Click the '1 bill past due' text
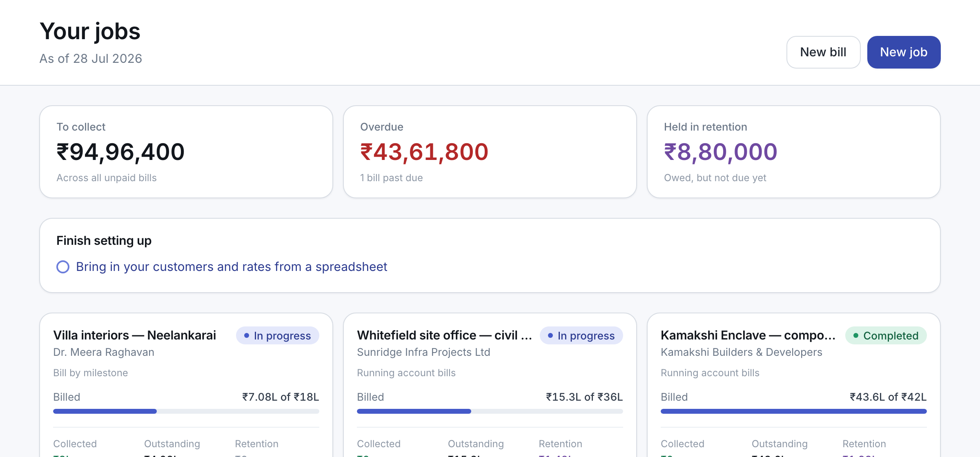The image size is (980, 457). (x=392, y=178)
